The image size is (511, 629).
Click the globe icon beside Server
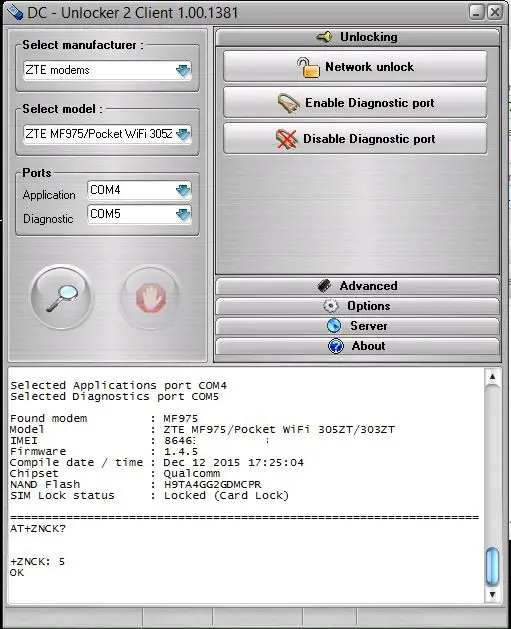334,325
